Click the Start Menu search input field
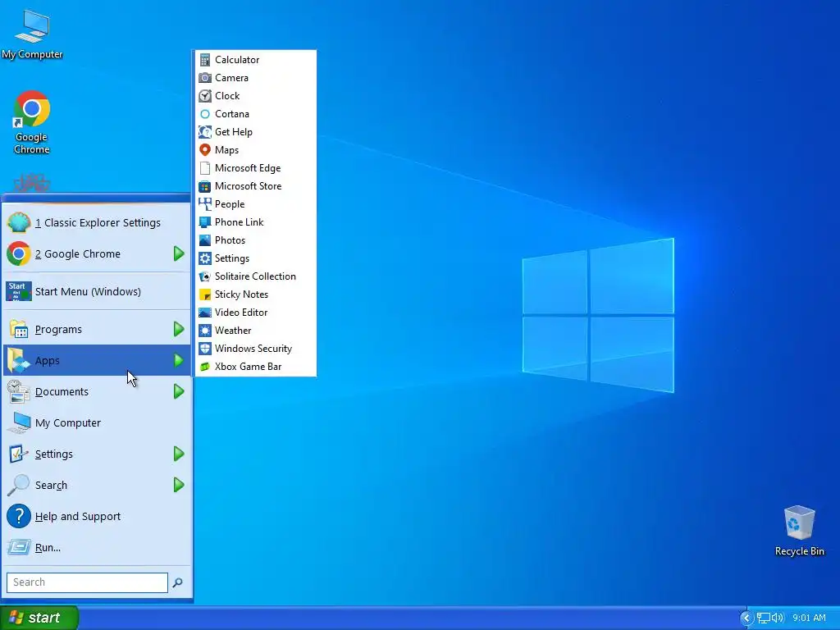This screenshot has height=630, width=840. [87, 582]
